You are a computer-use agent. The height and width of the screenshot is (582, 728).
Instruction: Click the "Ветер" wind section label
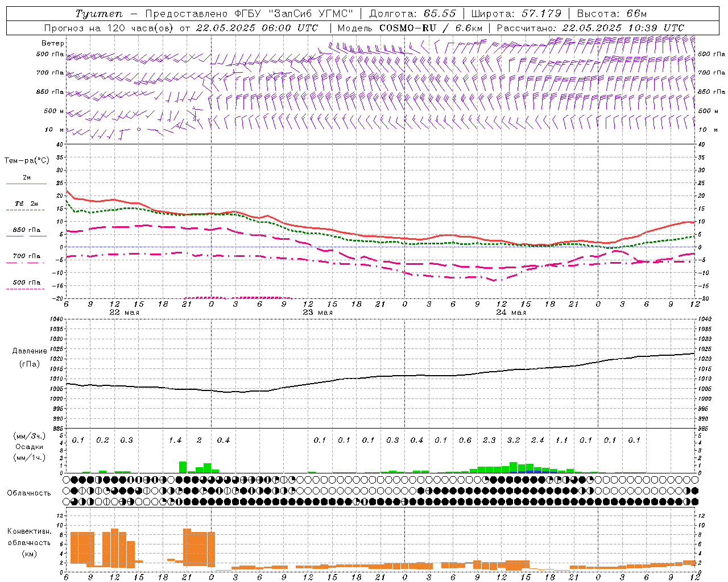[53, 43]
